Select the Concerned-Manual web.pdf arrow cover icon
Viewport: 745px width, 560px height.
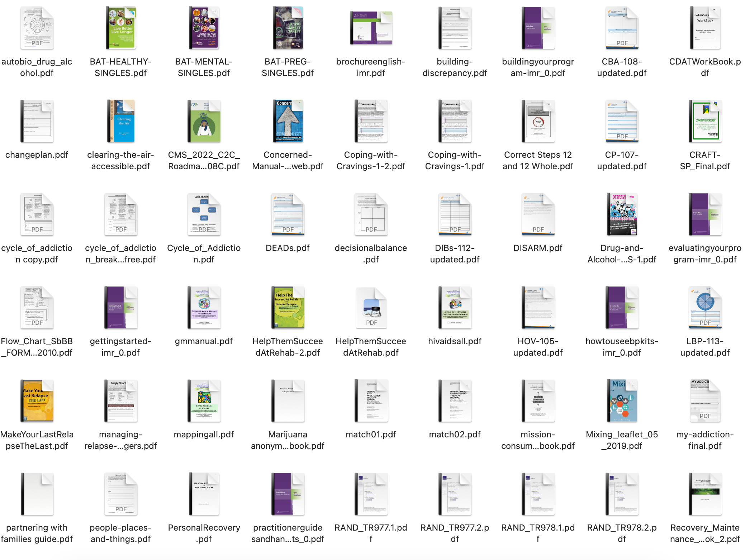[288, 121]
